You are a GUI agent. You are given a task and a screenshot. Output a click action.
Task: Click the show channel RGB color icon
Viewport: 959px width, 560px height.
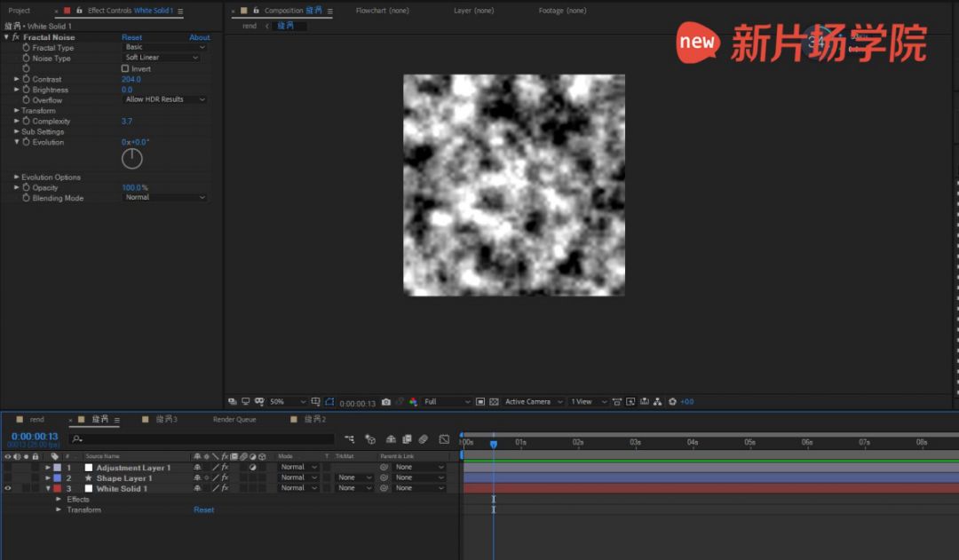point(413,402)
